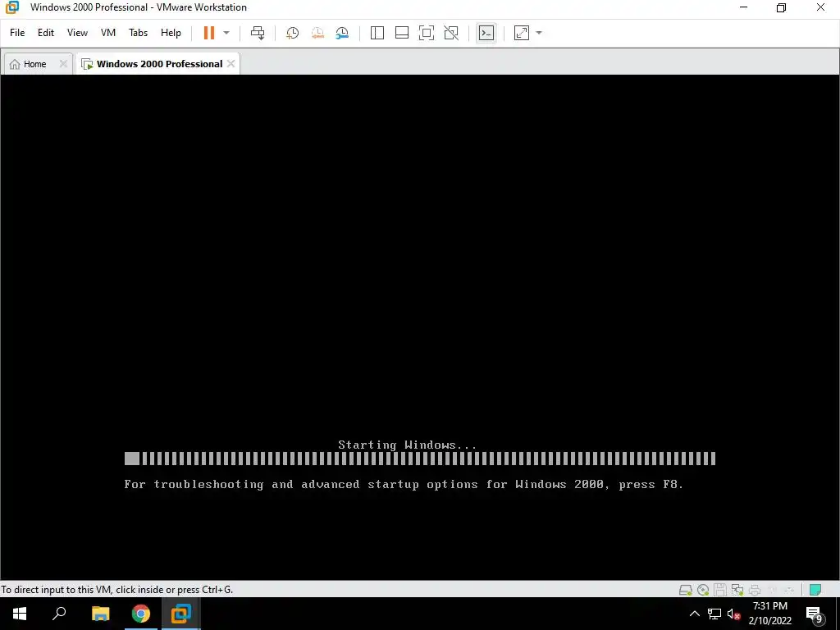Open the Help menu
The height and width of the screenshot is (630, 840).
[171, 33]
